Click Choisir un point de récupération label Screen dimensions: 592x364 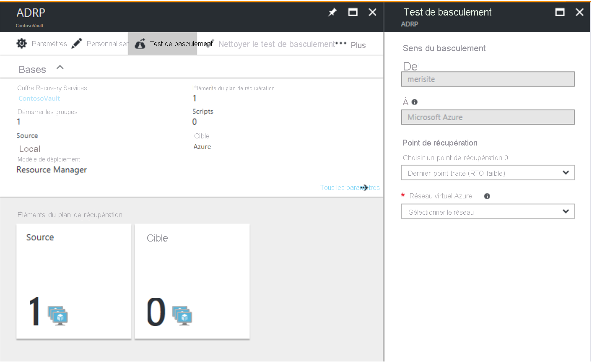(455, 158)
